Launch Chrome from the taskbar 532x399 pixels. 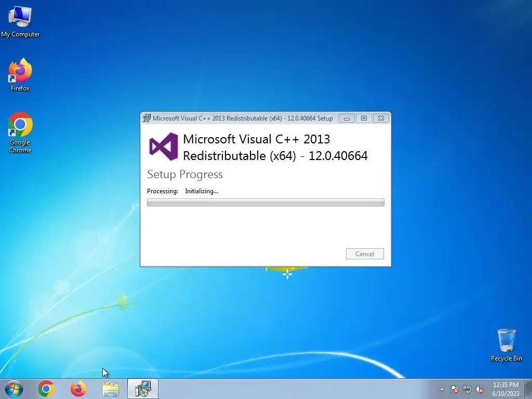(x=46, y=389)
